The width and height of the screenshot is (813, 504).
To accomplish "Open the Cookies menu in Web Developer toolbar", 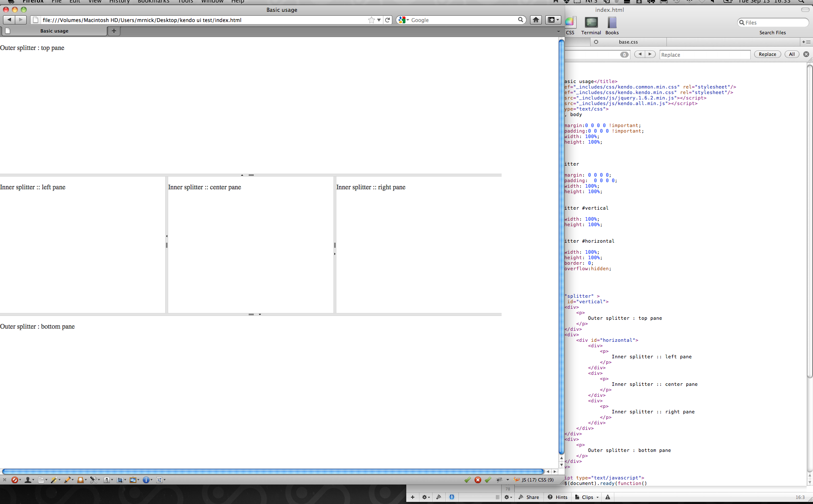I will pyautogui.click(x=29, y=480).
